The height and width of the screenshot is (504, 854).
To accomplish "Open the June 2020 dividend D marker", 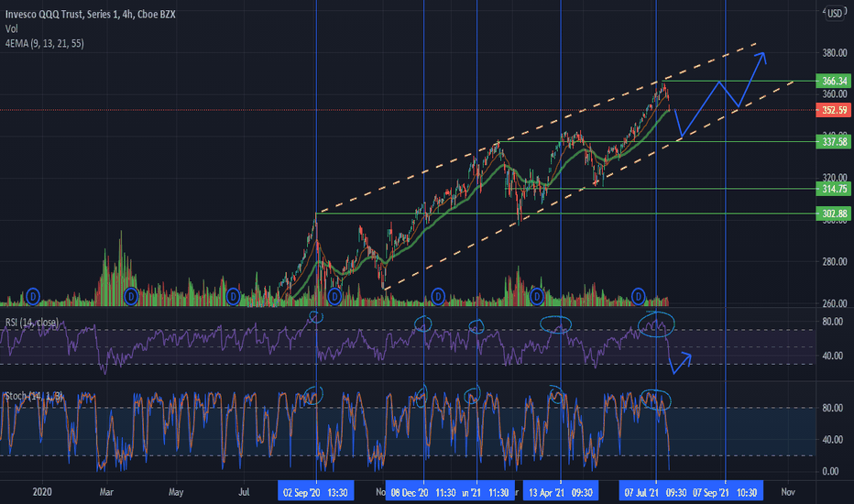I will [233, 296].
